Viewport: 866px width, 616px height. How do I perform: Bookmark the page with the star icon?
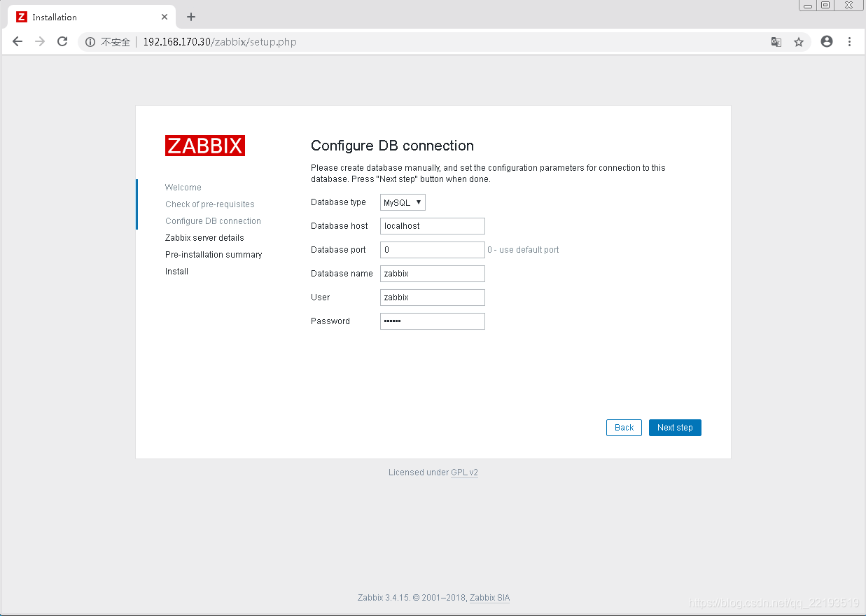click(799, 42)
